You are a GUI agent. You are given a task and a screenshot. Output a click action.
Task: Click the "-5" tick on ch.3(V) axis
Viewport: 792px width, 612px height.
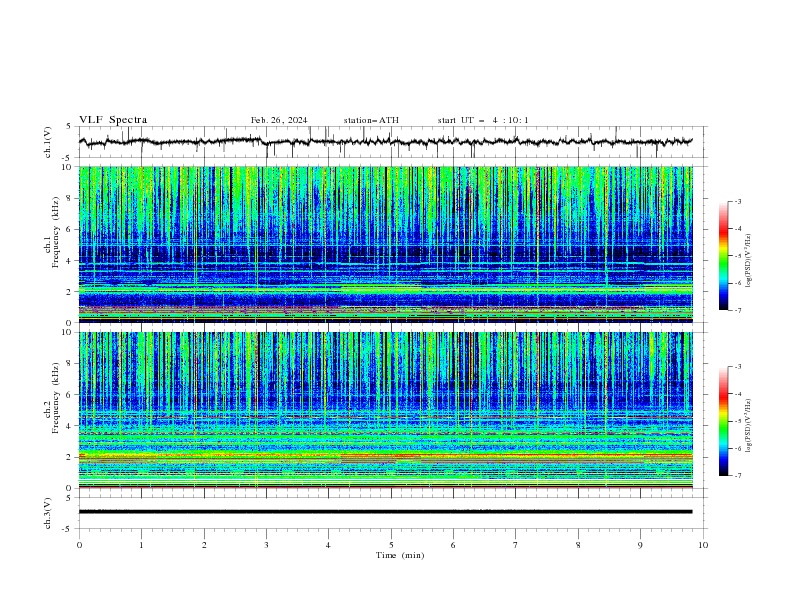click(68, 529)
